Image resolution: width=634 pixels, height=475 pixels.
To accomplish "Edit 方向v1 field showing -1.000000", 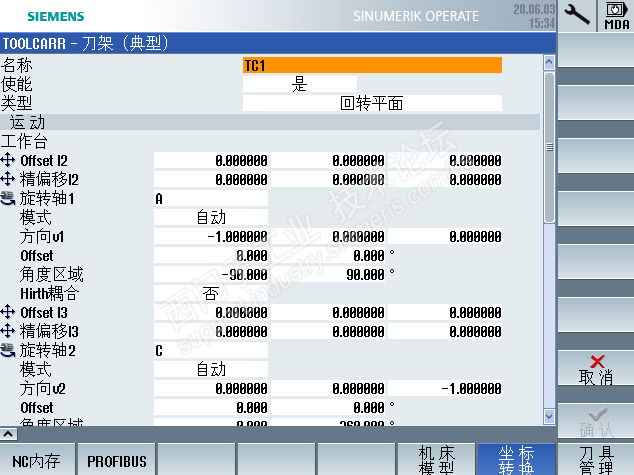I will coord(211,236).
